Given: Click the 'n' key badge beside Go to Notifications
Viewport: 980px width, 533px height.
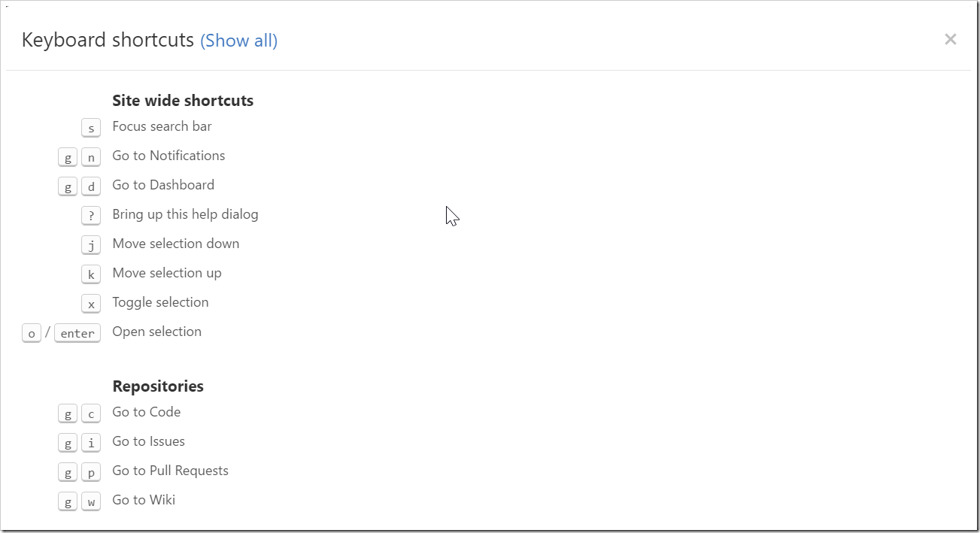Looking at the screenshot, I should point(90,156).
